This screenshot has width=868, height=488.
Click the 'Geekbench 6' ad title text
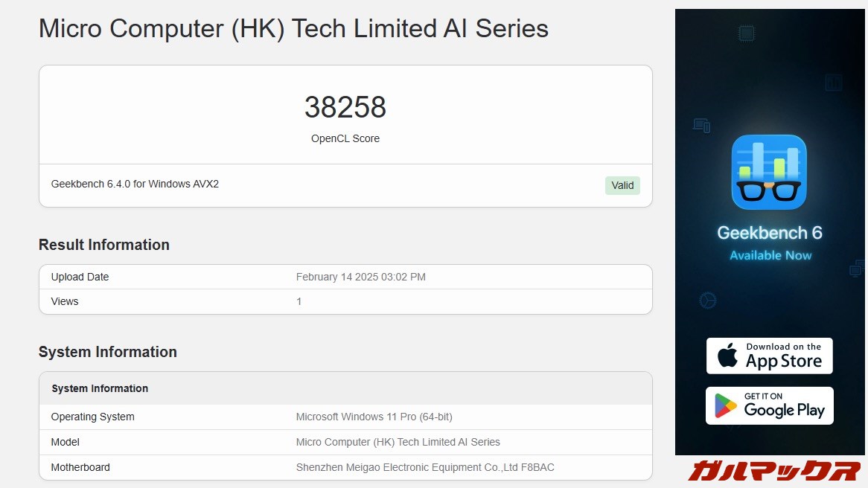tap(770, 233)
